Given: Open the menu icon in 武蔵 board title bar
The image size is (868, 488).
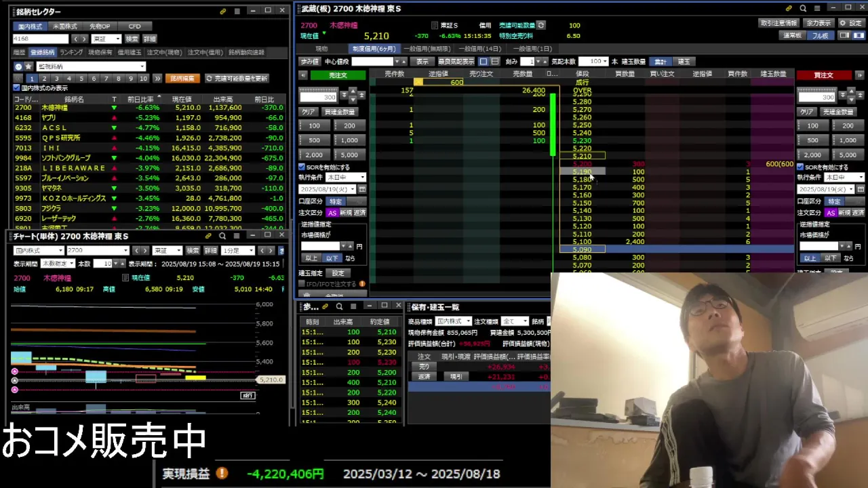Looking at the screenshot, I should coord(817,8).
